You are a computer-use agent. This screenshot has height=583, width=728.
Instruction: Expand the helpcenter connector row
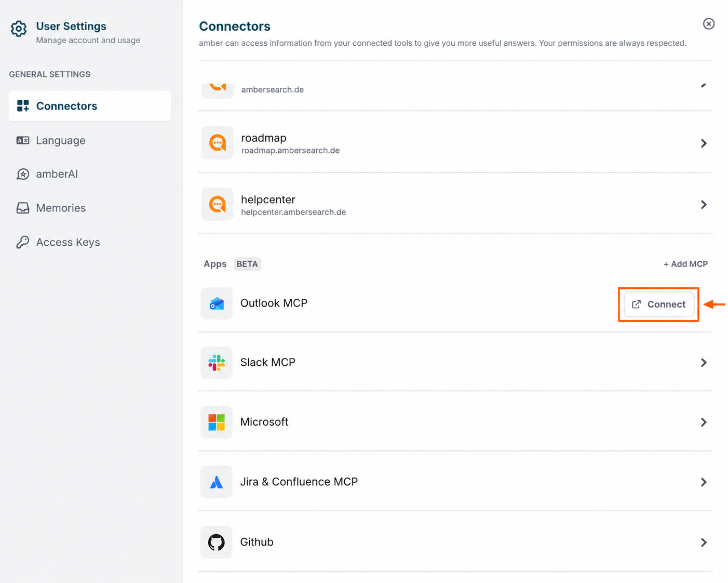(704, 205)
